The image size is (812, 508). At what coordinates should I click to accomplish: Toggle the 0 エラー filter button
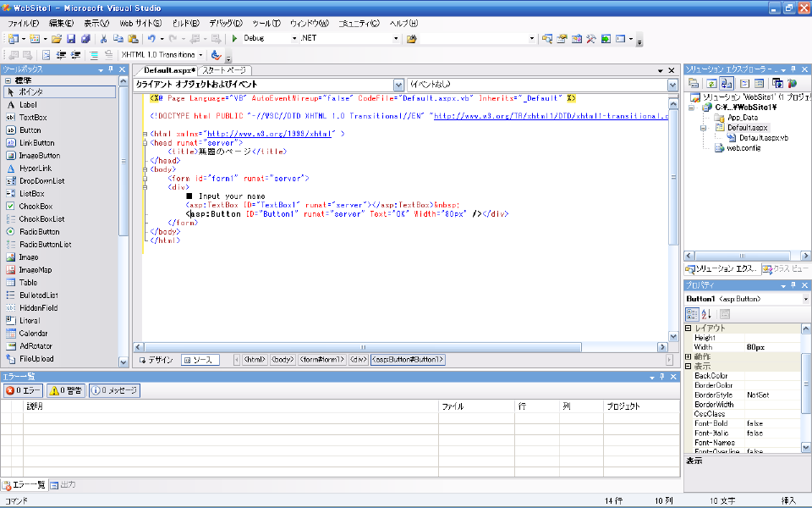22,390
